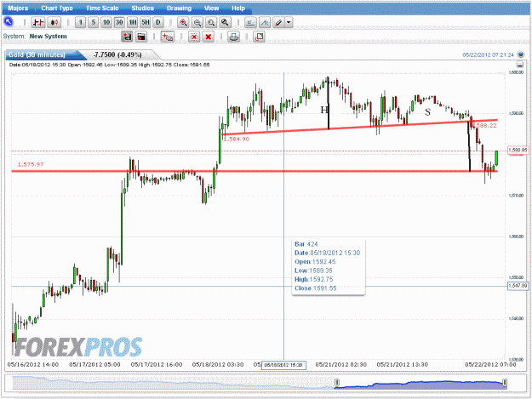Click the 1,547.89 crosshair price tag
Screen dimensions: 532x399
pyautogui.click(x=518, y=286)
